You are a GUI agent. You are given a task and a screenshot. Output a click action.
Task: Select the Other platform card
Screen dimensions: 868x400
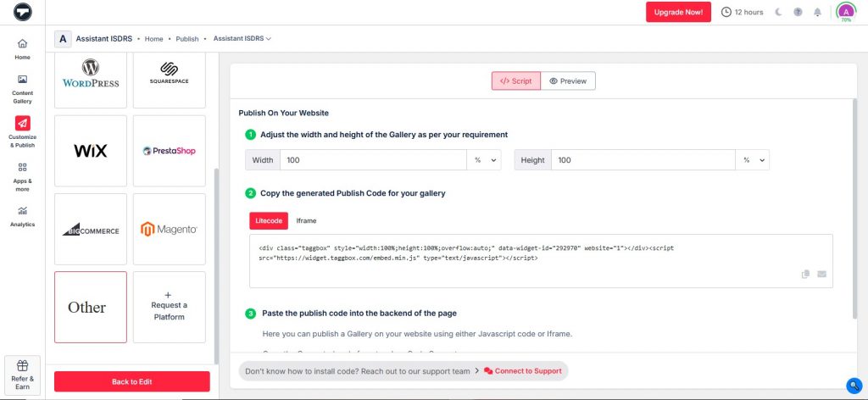91,307
